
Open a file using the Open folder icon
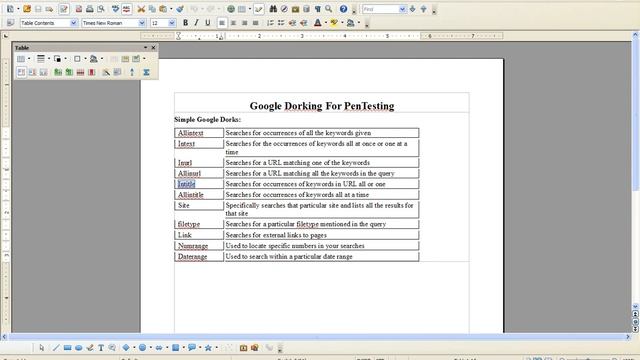click(x=27, y=9)
